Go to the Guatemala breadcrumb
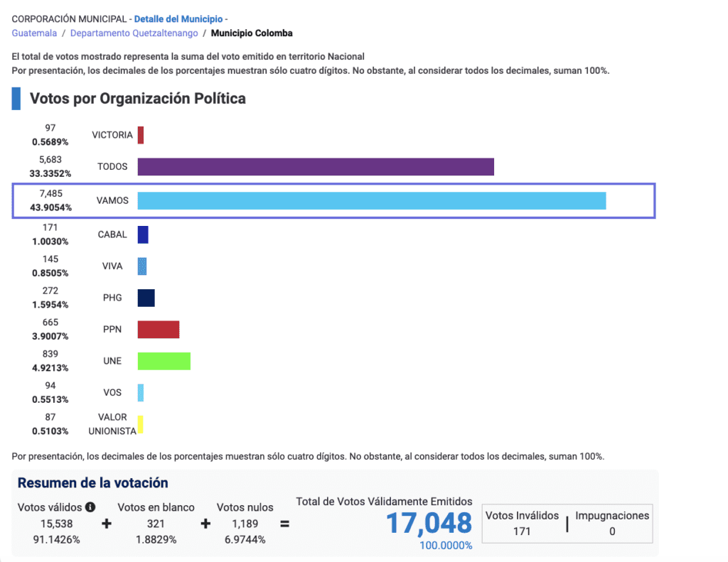728x562 pixels. (34, 33)
